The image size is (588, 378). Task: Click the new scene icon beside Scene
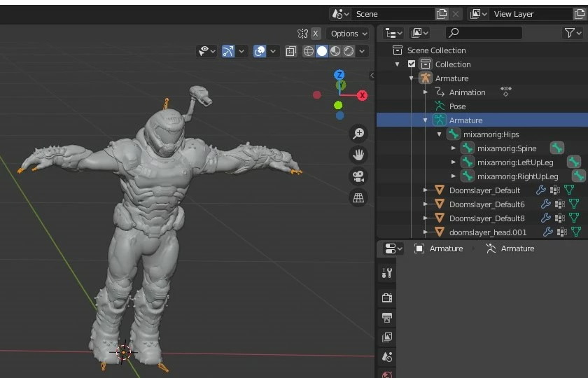pos(442,14)
